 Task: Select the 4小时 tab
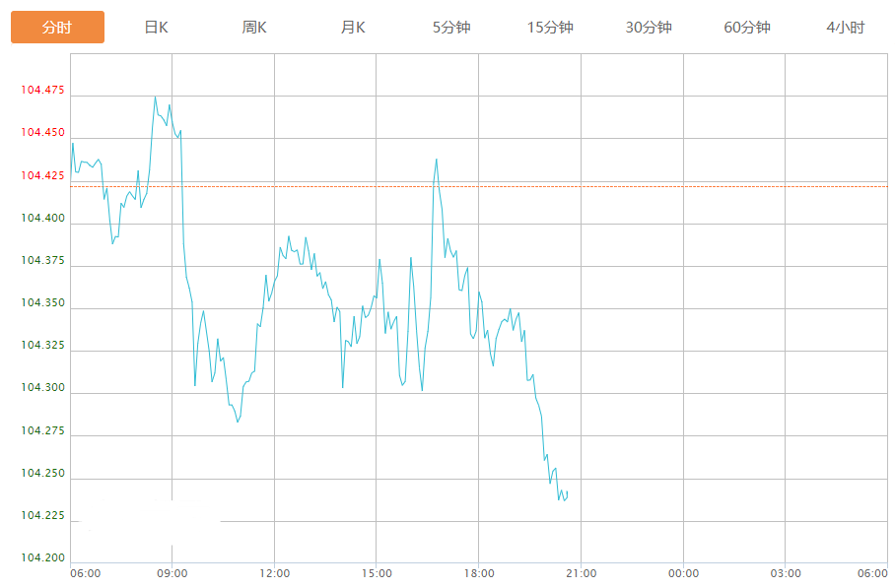point(845,28)
